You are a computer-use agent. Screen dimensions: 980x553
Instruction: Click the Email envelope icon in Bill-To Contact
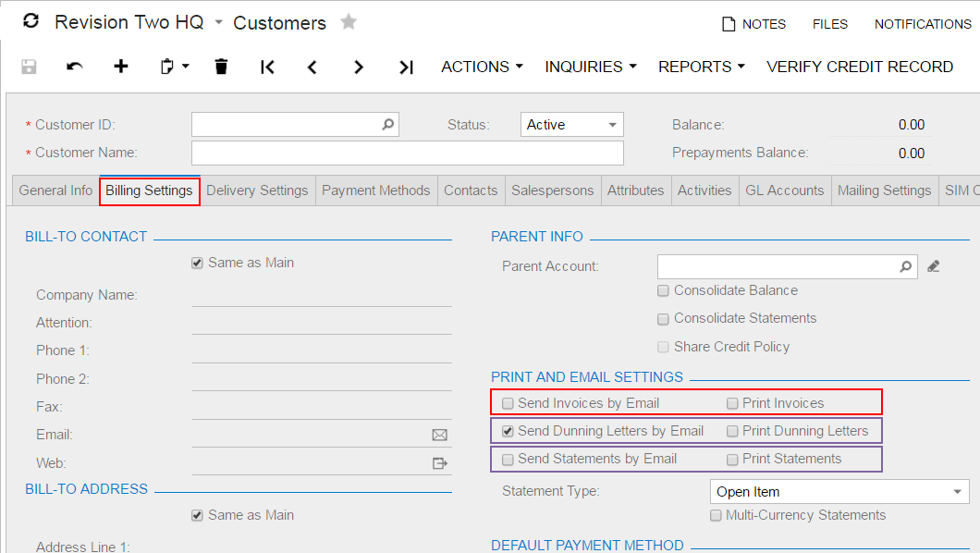(x=440, y=435)
